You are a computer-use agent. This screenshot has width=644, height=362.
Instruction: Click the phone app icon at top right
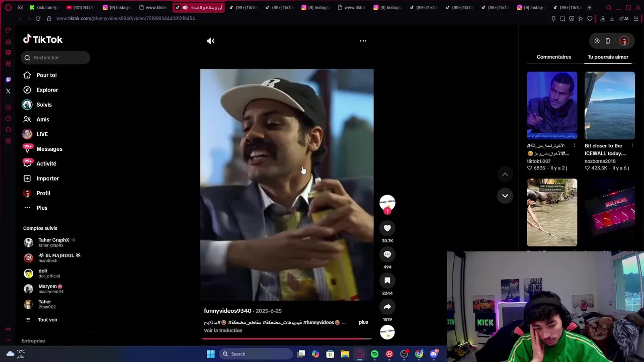[608, 41]
